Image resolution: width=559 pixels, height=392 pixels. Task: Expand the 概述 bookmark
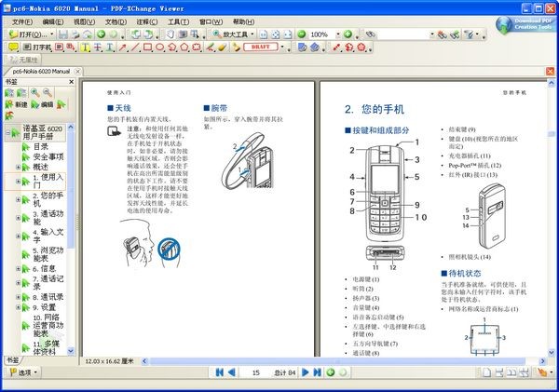point(18,167)
